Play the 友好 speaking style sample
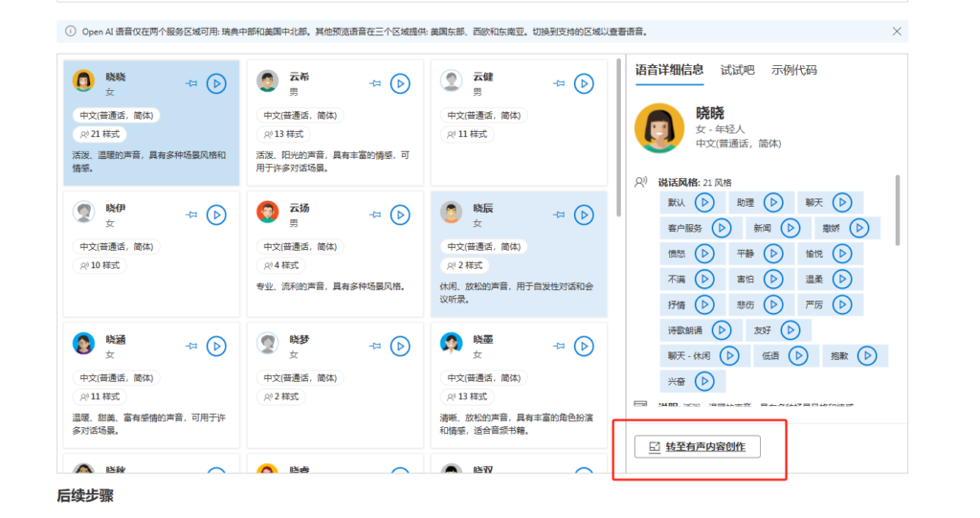The height and width of the screenshot is (518, 980). tap(790, 329)
